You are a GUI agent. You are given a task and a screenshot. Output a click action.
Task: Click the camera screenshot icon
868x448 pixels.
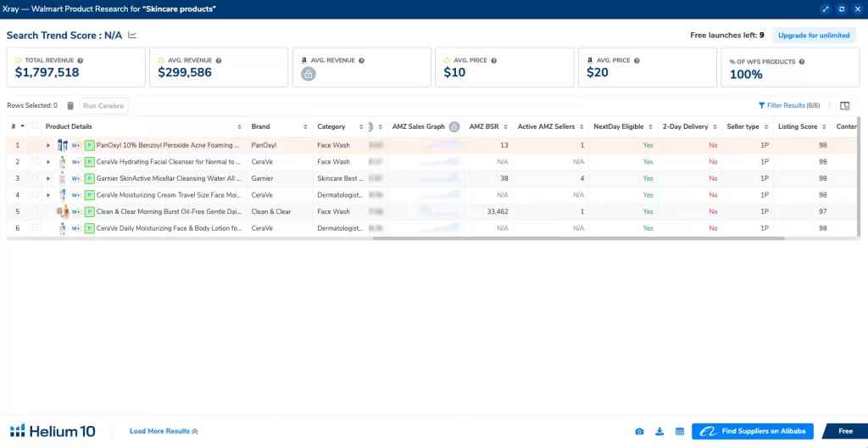pyautogui.click(x=639, y=431)
